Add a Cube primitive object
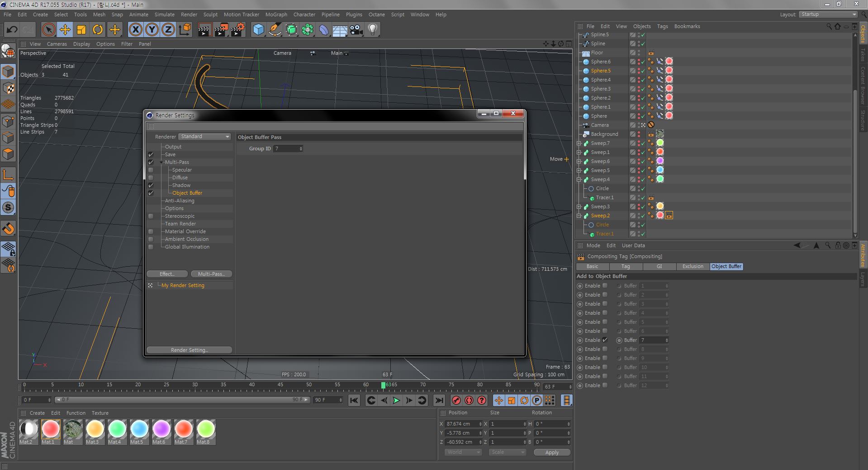The image size is (868, 470). click(x=258, y=30)
